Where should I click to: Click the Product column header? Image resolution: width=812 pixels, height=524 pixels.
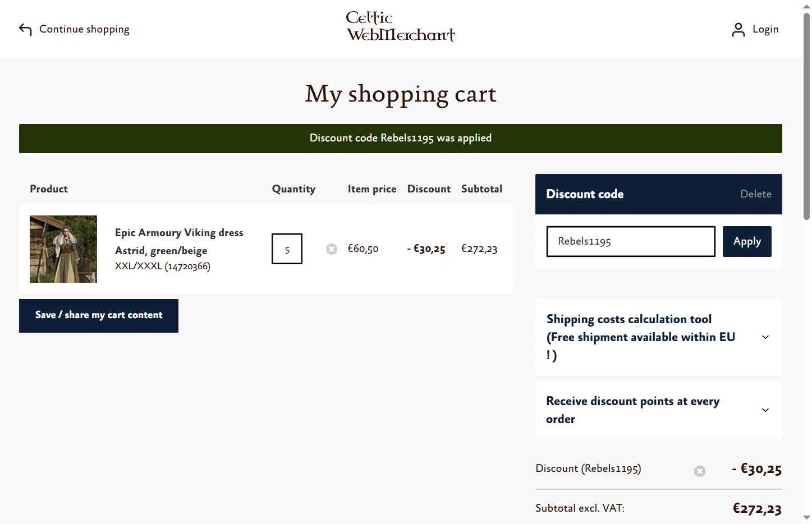click(x=49, y=189)
